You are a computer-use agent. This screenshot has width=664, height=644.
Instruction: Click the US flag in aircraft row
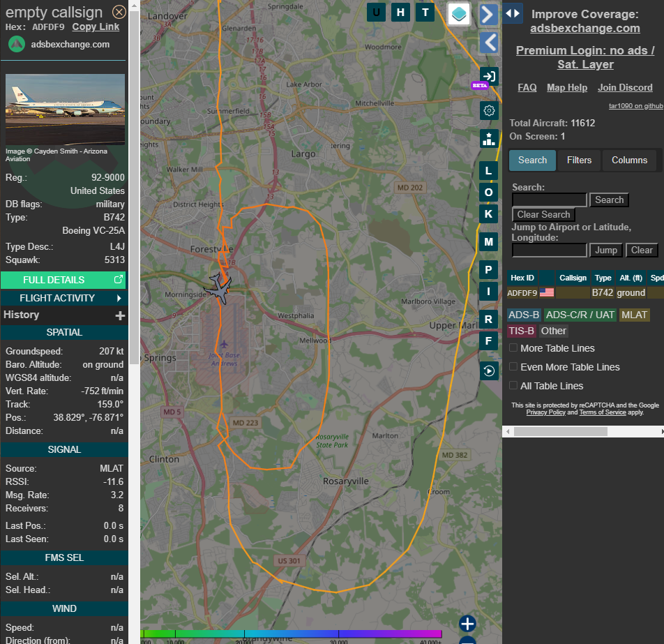pyautogui.click(x=546, y=292)
